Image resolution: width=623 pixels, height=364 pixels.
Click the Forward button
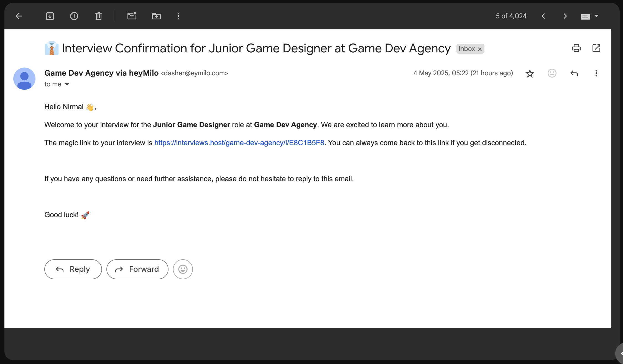coord(137,269)
